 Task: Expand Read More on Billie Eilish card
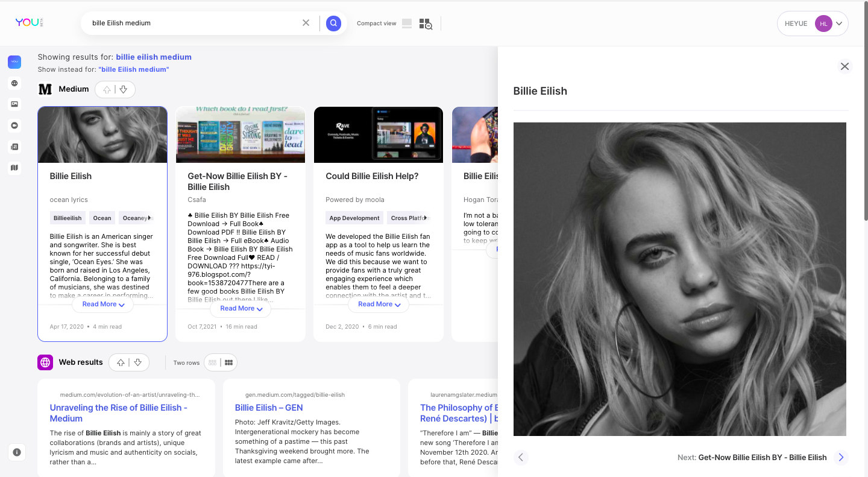(103, 305)
